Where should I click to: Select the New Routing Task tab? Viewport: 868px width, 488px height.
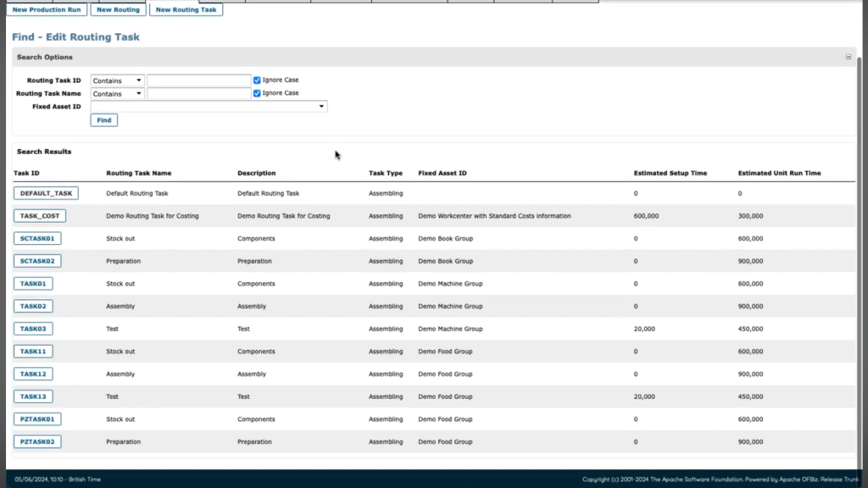(x=186, y=10)
